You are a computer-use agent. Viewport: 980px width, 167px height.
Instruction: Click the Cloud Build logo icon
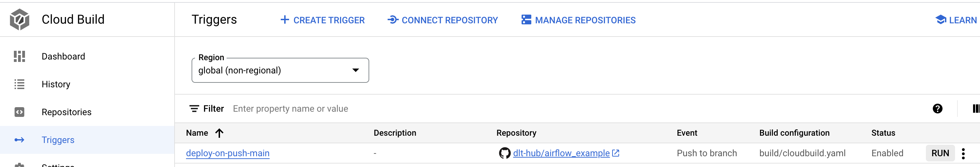point(19,19)
